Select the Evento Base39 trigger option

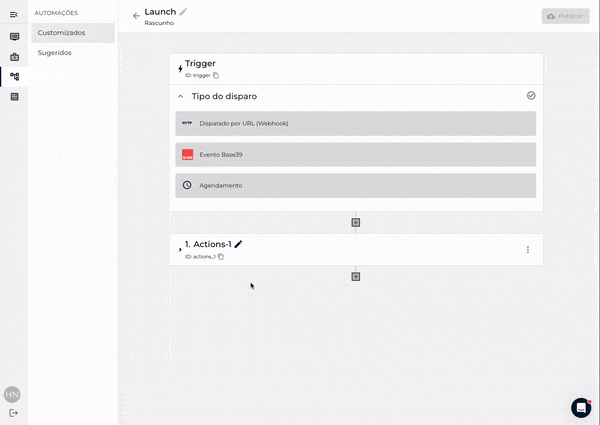[355, 155]
